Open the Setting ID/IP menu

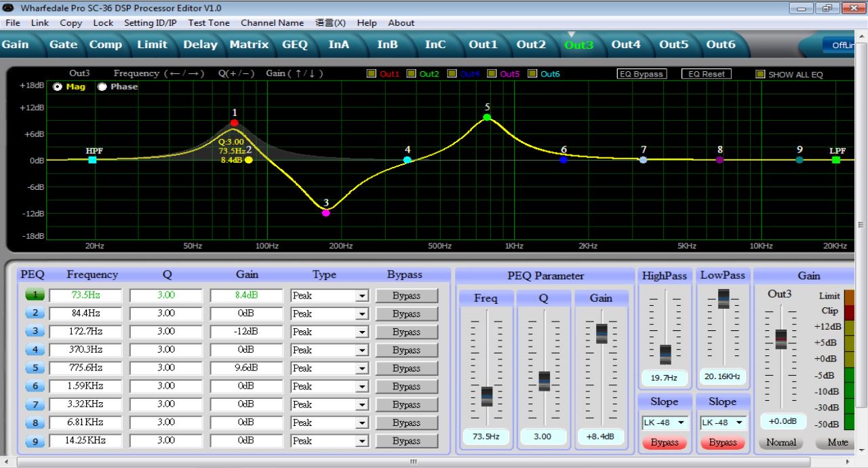click(151, 22)
